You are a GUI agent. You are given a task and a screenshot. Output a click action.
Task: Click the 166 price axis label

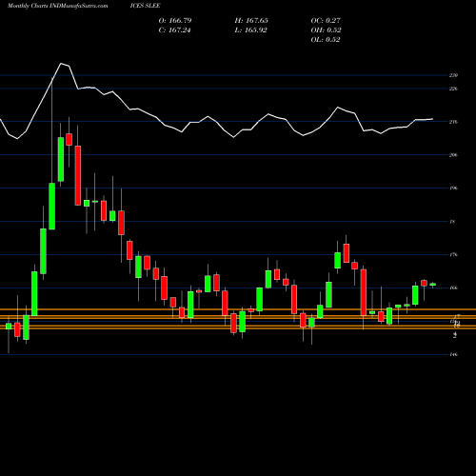(453, 288)
